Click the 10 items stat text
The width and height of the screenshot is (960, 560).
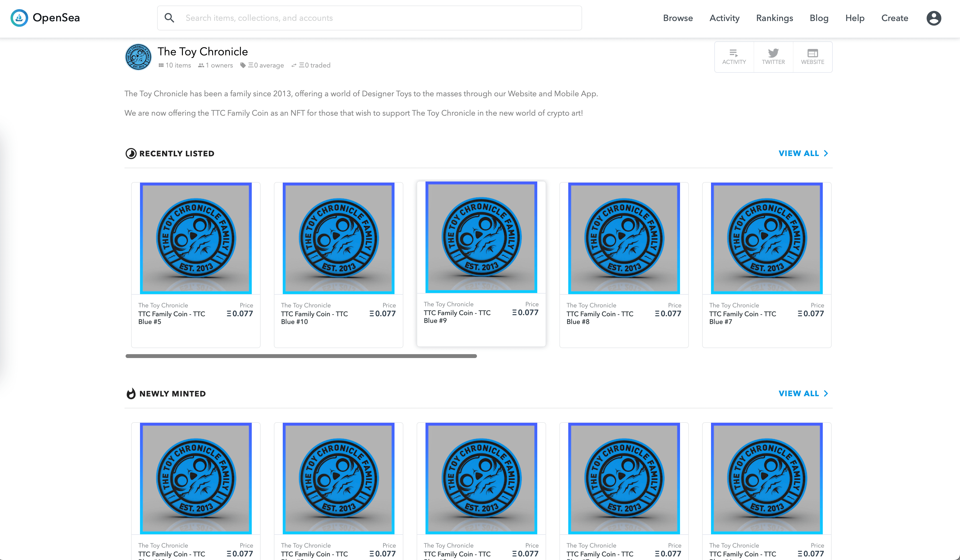(x=178, y=65)
